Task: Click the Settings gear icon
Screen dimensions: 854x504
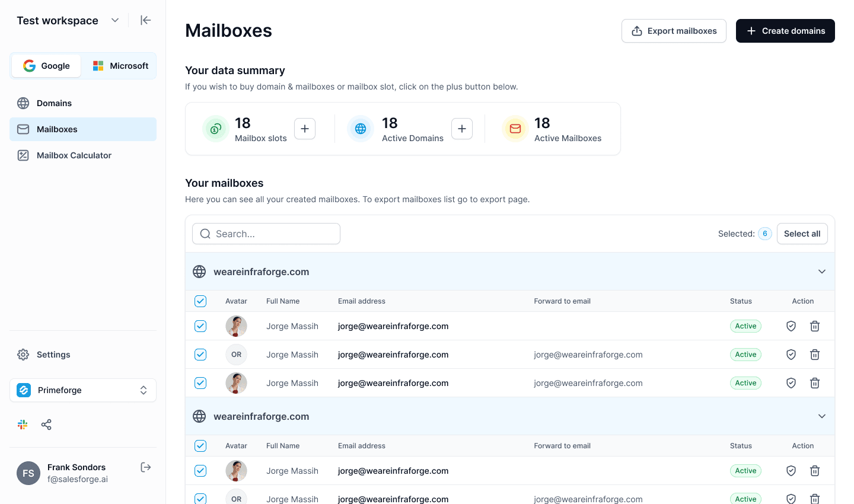Action: coord(23,355)
